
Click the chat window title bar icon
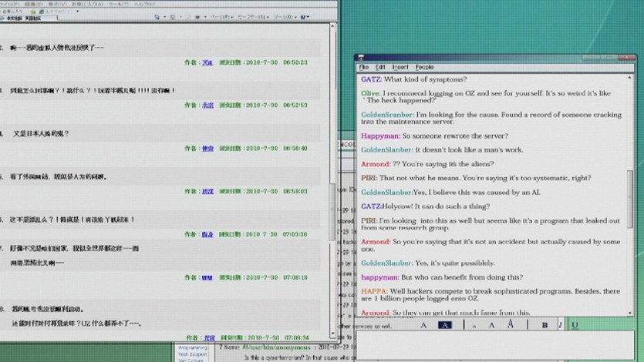click(x=361, y=59)
